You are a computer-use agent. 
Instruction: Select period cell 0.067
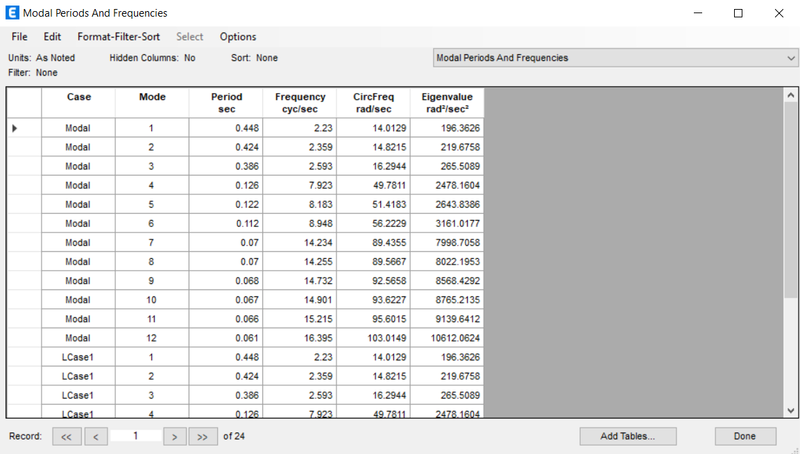(226, 300)
